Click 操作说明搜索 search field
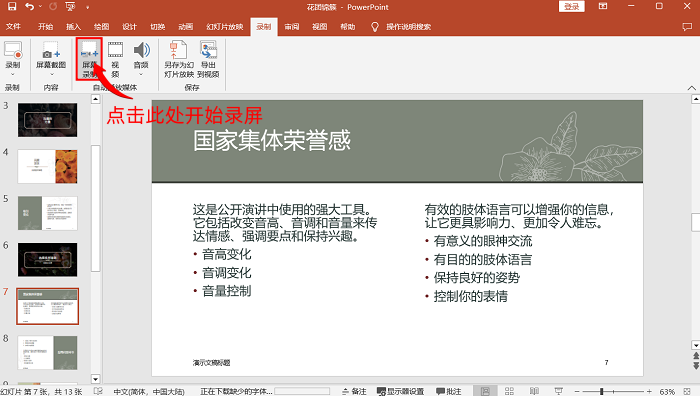The height and width of the screenshot is (396, 700). click(x=408, y=27)
